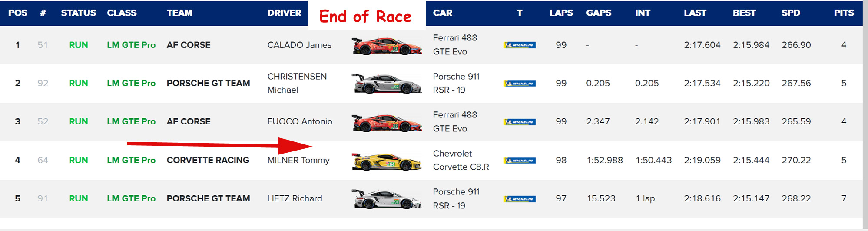Click the green RUN status for car 92
This screenshot has height=231, width=868.
click(x=78, y=83)
